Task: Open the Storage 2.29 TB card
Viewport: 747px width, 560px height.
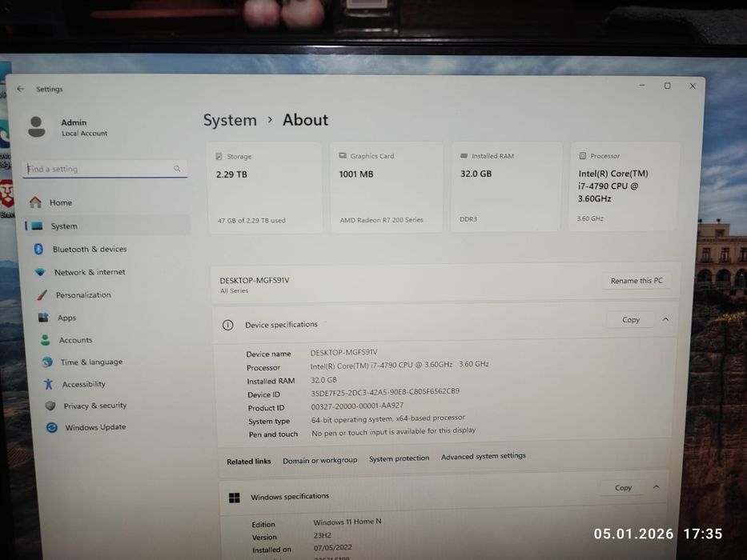Action: tap(265, 188)
